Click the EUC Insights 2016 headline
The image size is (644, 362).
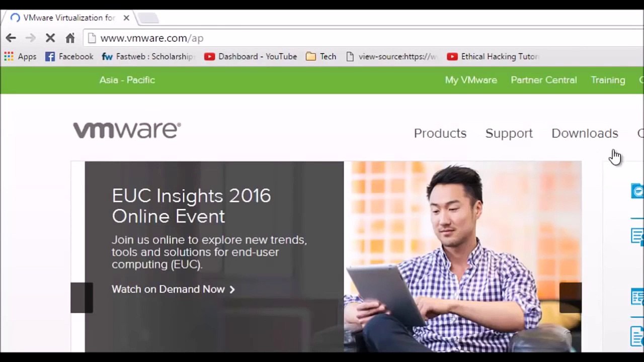pos(191,206)
